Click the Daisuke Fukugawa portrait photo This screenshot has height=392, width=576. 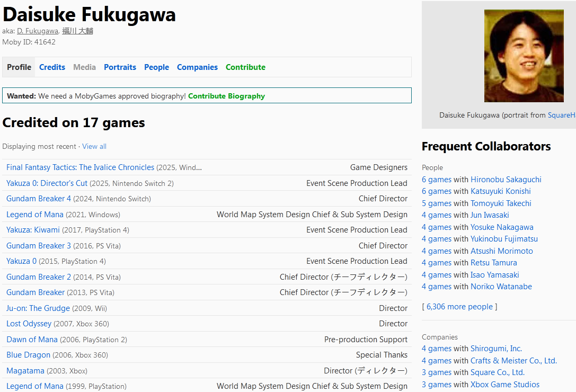click(524, 56)
